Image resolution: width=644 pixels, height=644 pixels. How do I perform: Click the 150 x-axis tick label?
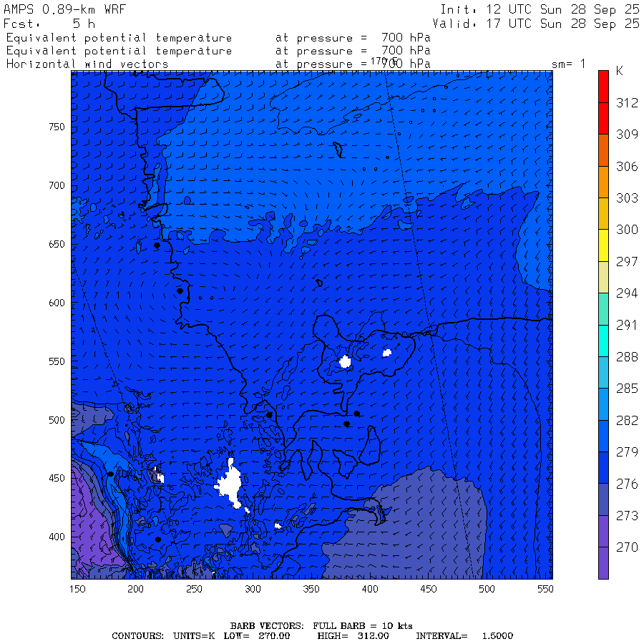(x=77, y=589)
